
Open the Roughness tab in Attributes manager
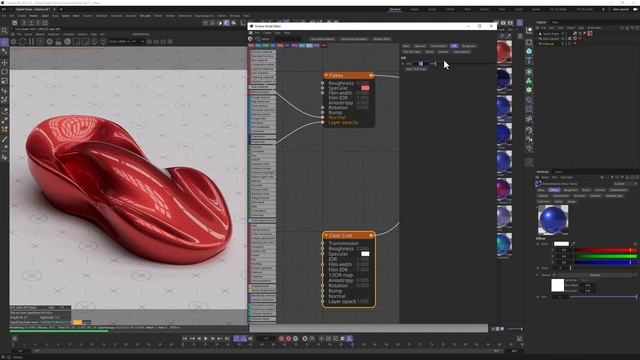click(570, 190)
